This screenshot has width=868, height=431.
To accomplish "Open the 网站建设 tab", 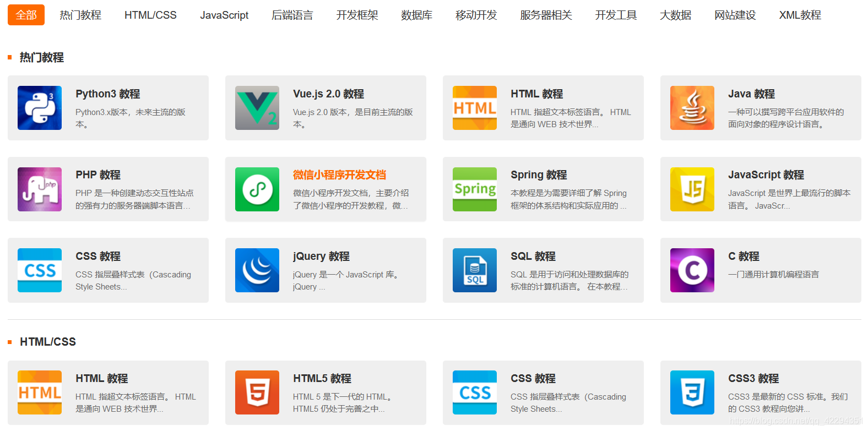I will point(735,15).
